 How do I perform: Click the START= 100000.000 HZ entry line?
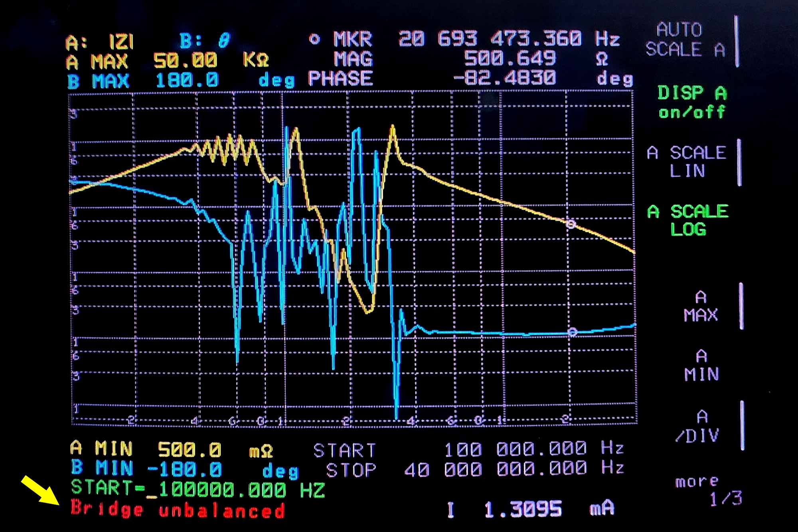pos(198,489)
